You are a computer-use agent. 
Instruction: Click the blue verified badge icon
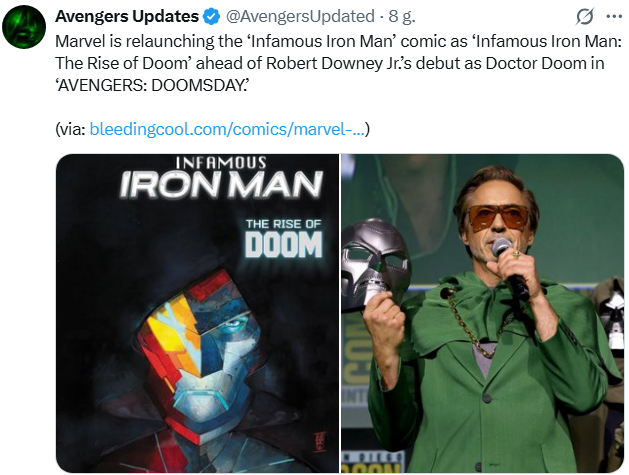(x=212, y=17)
